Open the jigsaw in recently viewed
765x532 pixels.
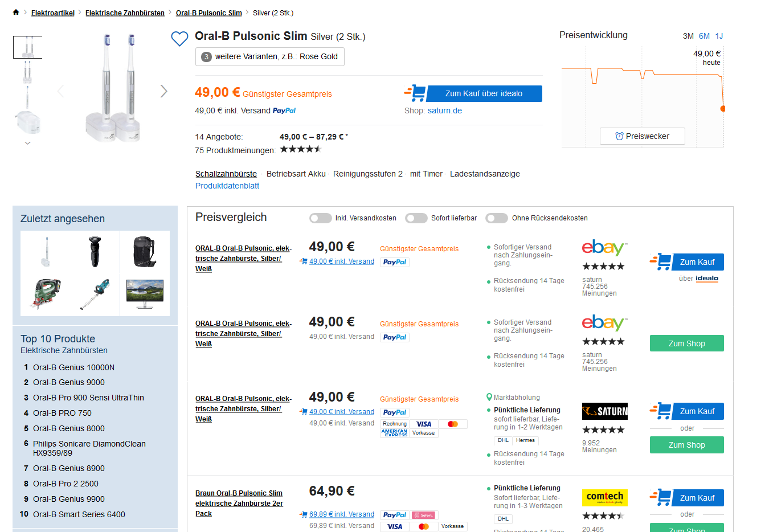pos(46,294)
